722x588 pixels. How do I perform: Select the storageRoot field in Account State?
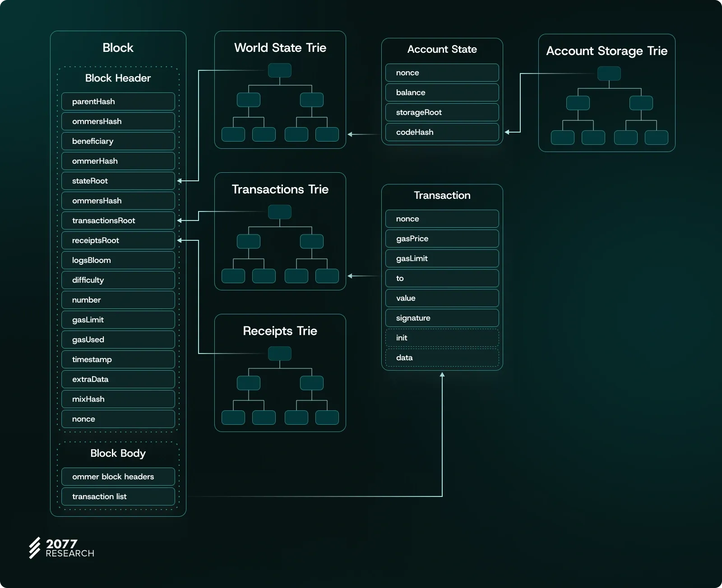442,112
